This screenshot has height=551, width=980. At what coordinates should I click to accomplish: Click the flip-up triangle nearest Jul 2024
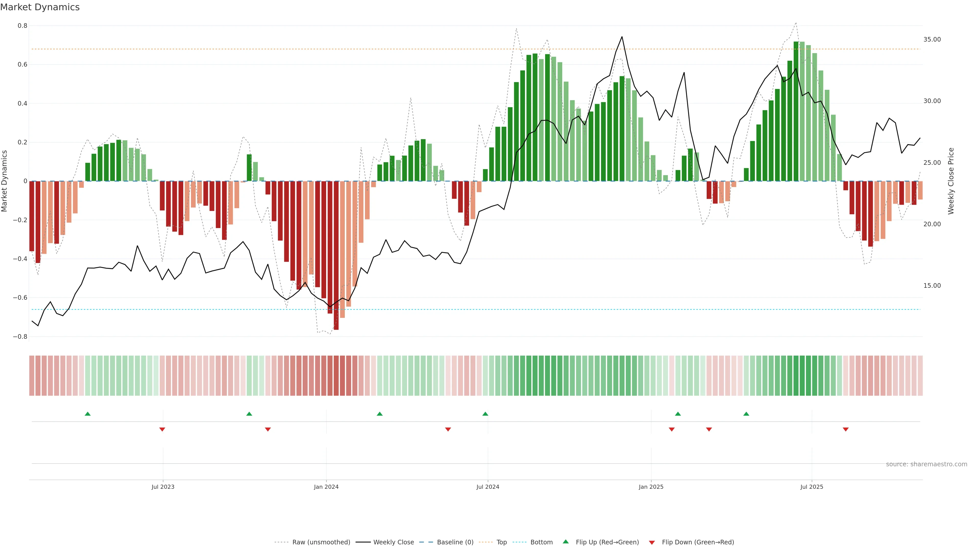(485, 414)
